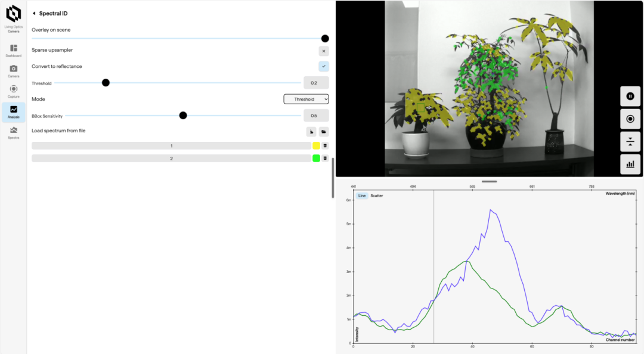Click the yellow color swatch for spectrum 1
The image size is (644, 354).
(316, 146)
